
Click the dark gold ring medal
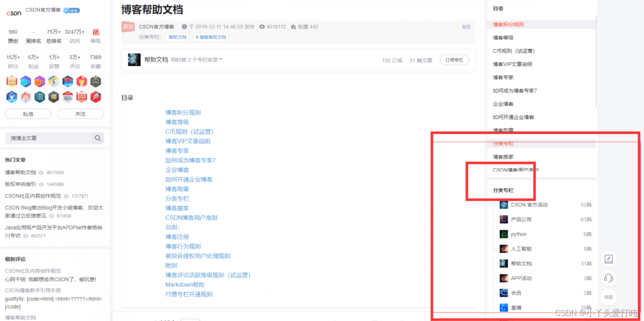pos(96,81)
